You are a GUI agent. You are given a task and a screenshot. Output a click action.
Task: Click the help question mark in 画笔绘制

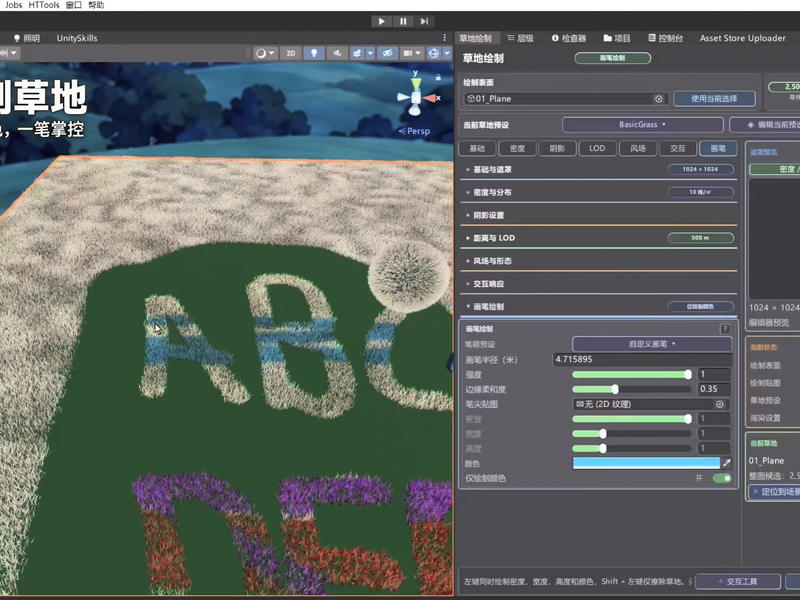725,329
